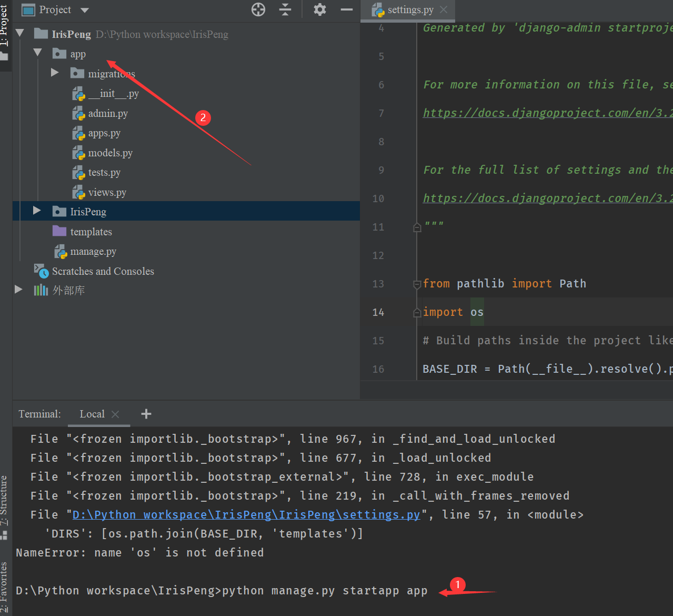Add a new terminal session
The image size is (673, 616).
[x=146, y=414]
